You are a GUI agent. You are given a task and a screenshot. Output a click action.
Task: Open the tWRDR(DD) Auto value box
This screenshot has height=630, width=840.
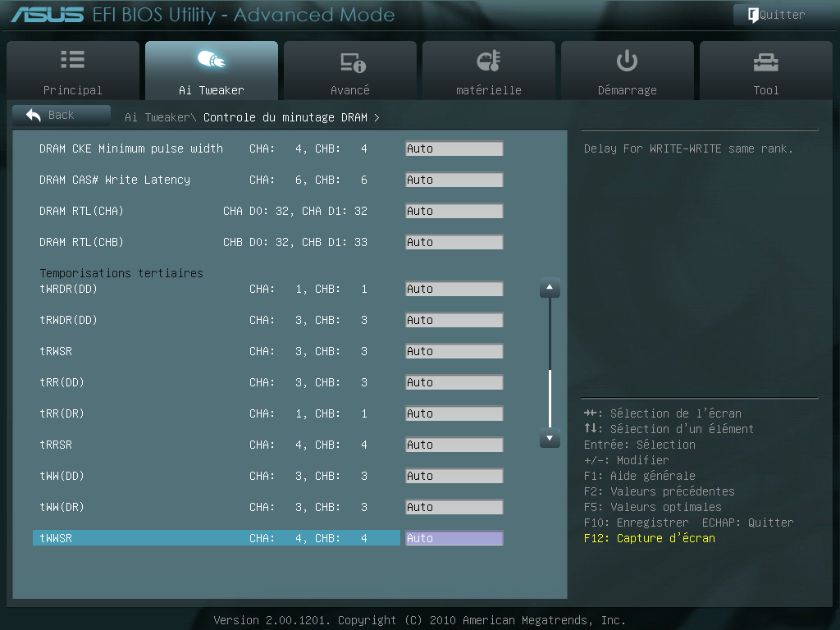(x=454, y=289)
